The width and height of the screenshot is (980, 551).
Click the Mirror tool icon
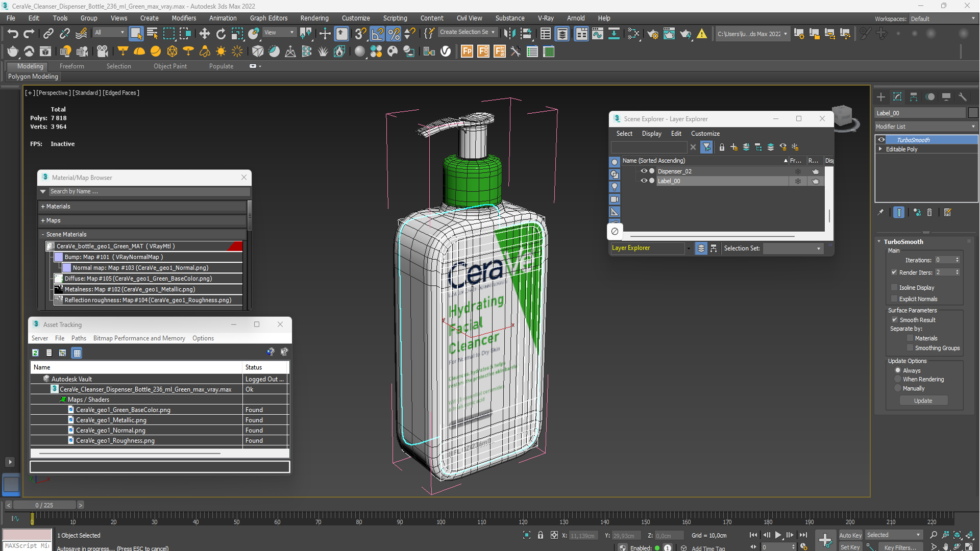tap(509, 34)
